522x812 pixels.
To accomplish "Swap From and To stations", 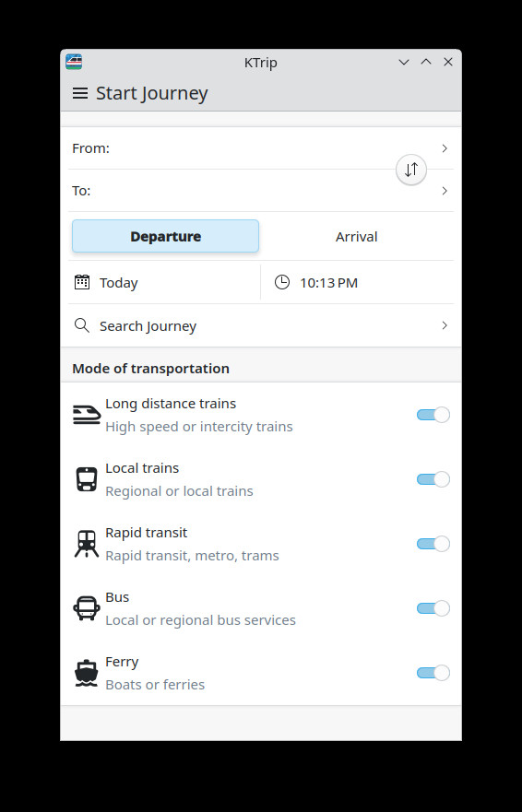I will [x=411, y=170].
